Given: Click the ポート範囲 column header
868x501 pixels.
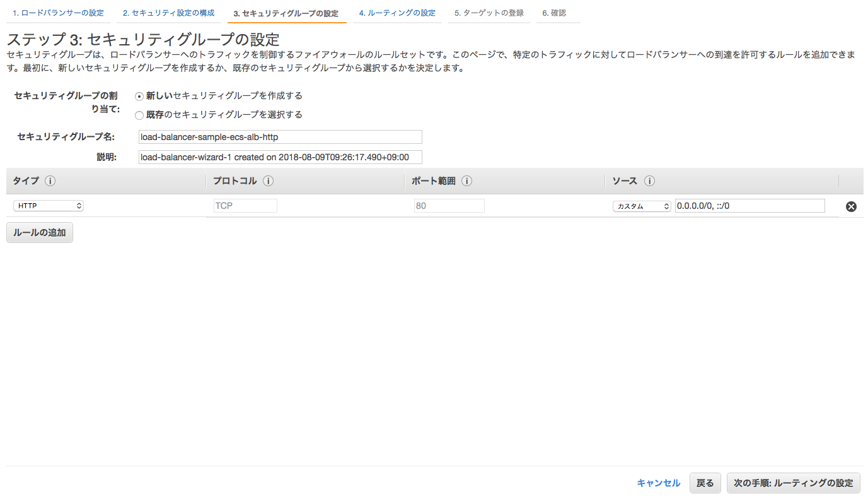Looking at the screenshot, I should click(433, 181).
